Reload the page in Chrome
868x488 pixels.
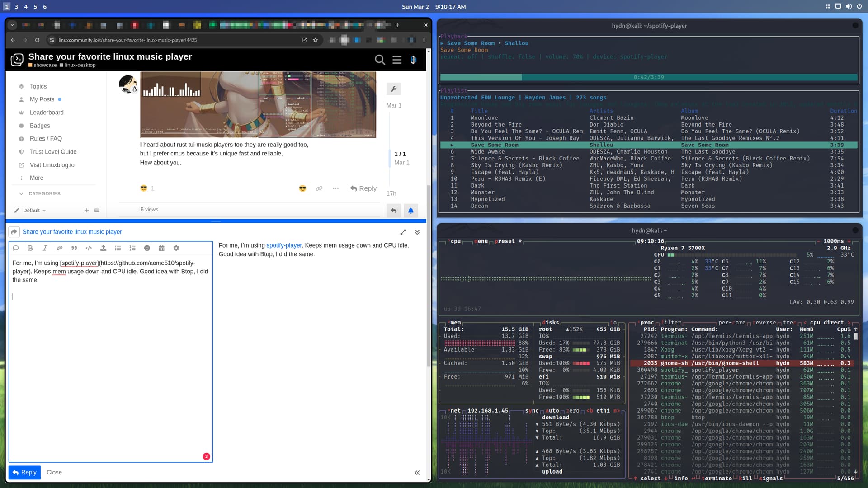click(x=37, y=40)
